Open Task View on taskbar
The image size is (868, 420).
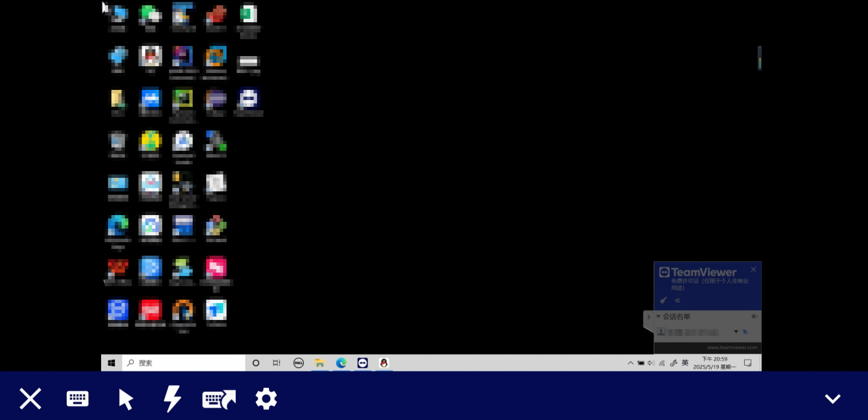pos(277,363)
